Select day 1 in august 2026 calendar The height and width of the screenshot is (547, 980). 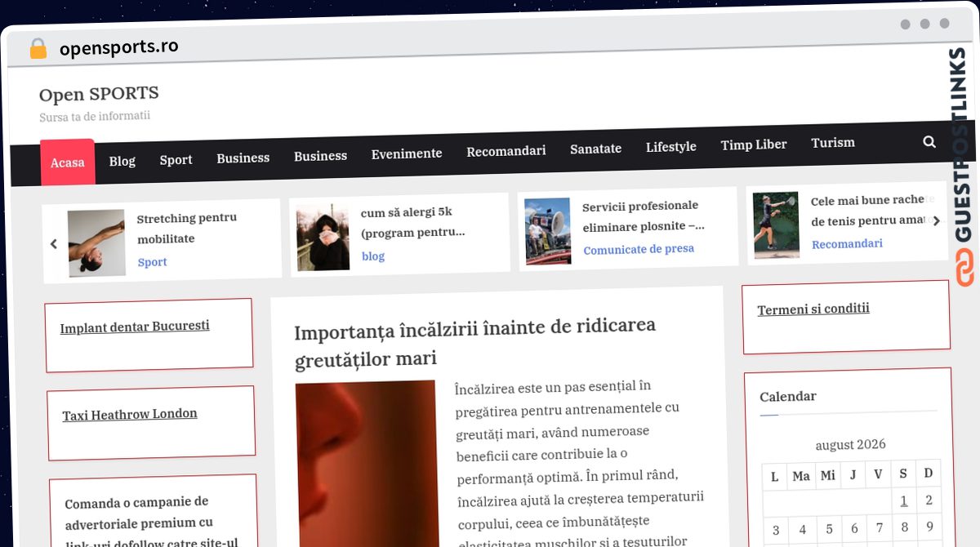pyautogui.click(x=904, y=501)
